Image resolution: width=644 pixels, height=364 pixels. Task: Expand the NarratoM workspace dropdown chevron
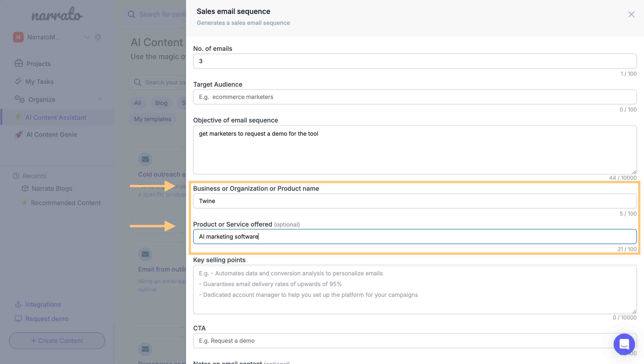[87, 37]
